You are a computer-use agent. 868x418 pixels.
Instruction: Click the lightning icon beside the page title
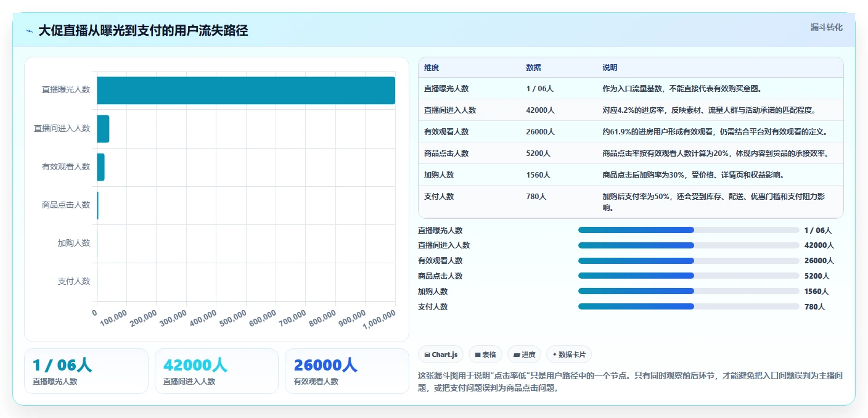30,31
